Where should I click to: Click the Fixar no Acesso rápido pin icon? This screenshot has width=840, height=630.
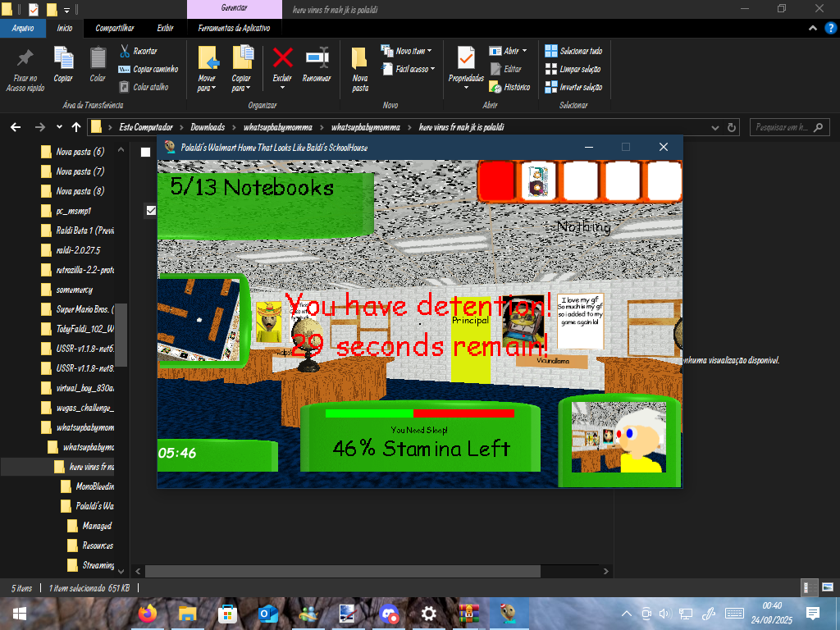(x=25, y=58)
